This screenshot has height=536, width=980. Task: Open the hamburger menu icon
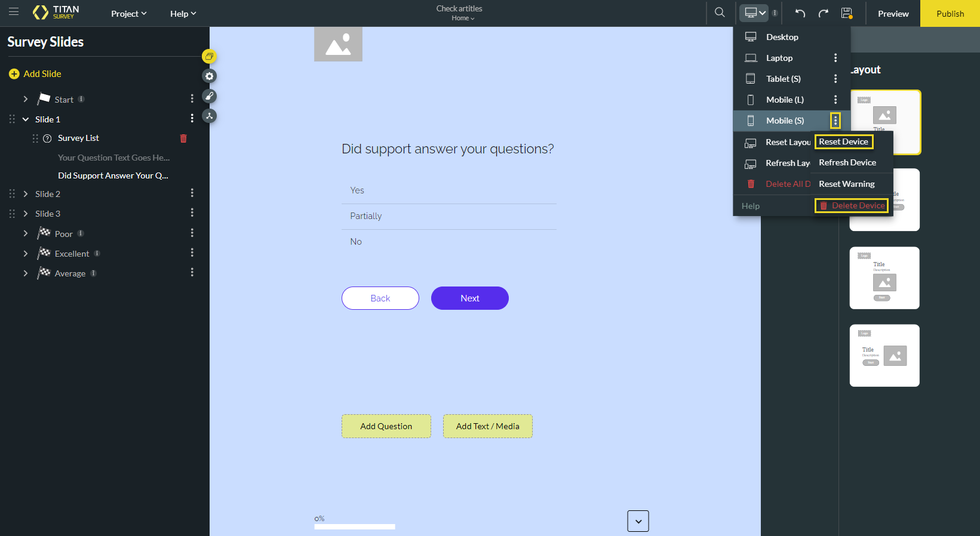click(x=14, y=12)
